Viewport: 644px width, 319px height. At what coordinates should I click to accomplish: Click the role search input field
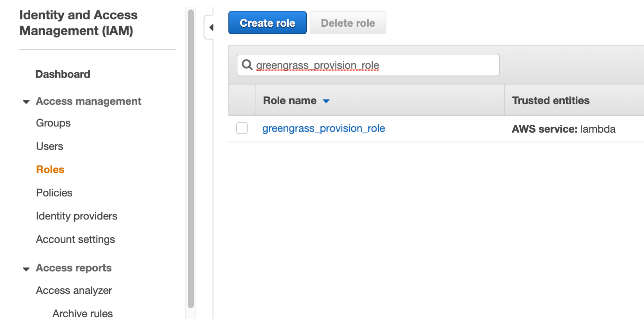point(368,65)
